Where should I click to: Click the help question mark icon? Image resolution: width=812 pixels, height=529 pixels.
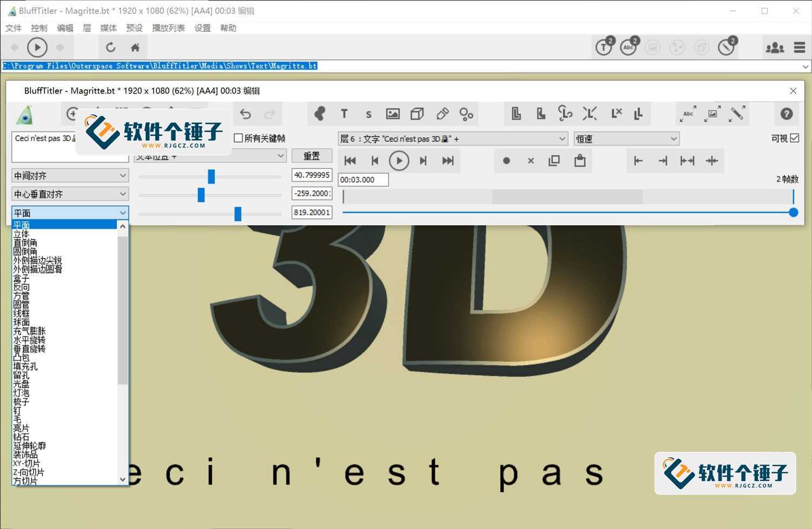[x=786, y=114]
